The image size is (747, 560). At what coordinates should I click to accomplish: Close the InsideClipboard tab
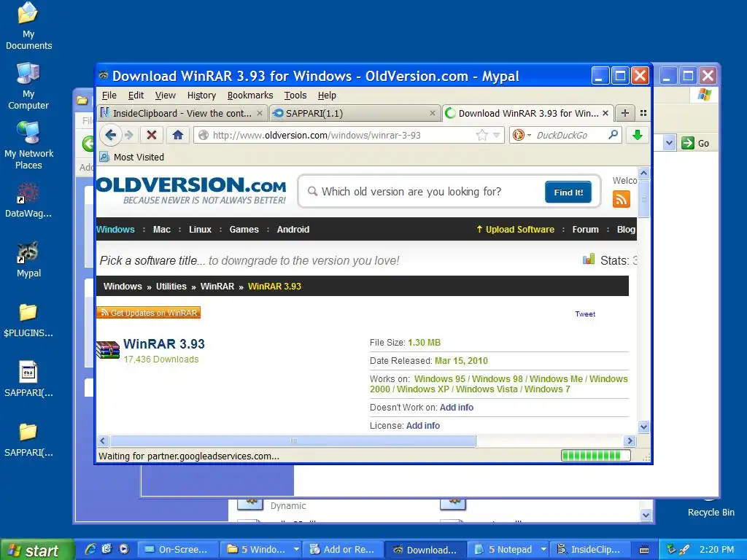260,113
